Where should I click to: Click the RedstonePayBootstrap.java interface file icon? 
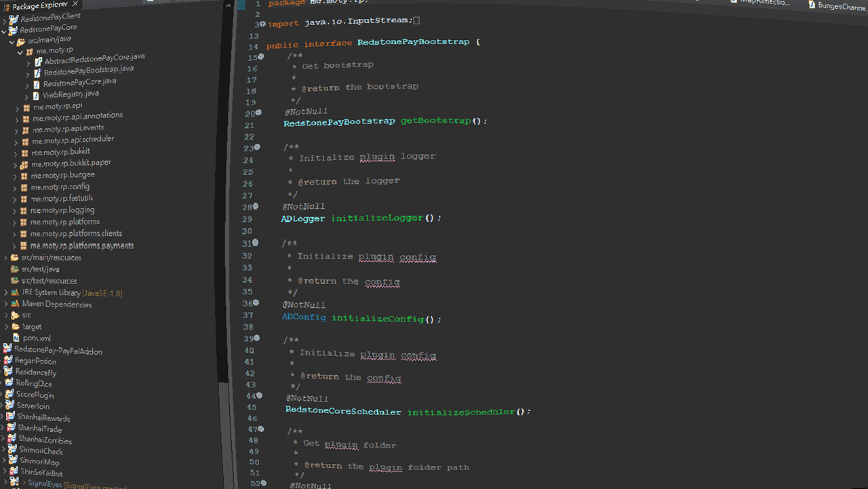(x=37, y=73)
